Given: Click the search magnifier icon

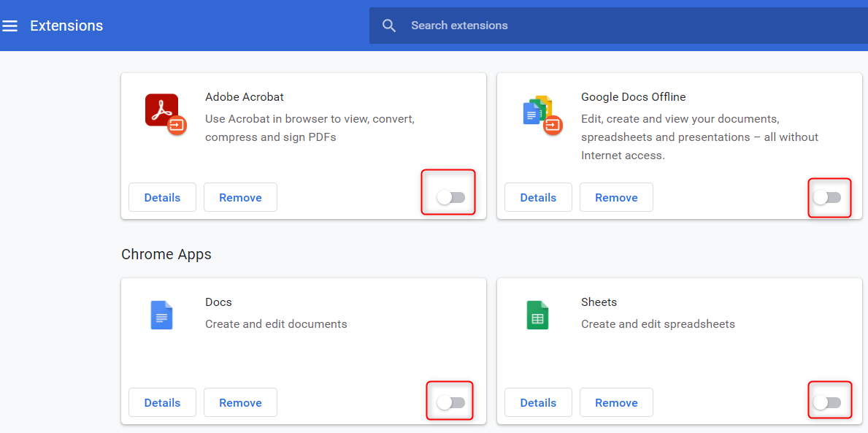Looking at the screenshot, I should click(x=389, y=26).
